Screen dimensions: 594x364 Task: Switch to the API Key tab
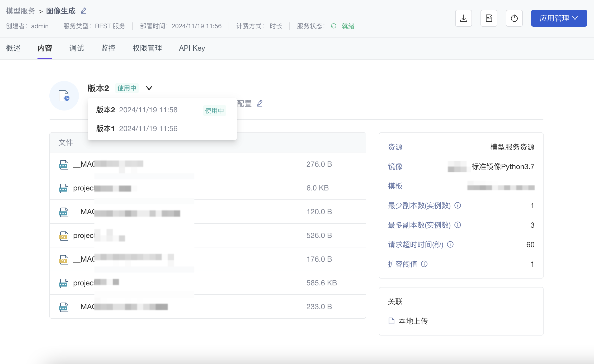[192, 48]
